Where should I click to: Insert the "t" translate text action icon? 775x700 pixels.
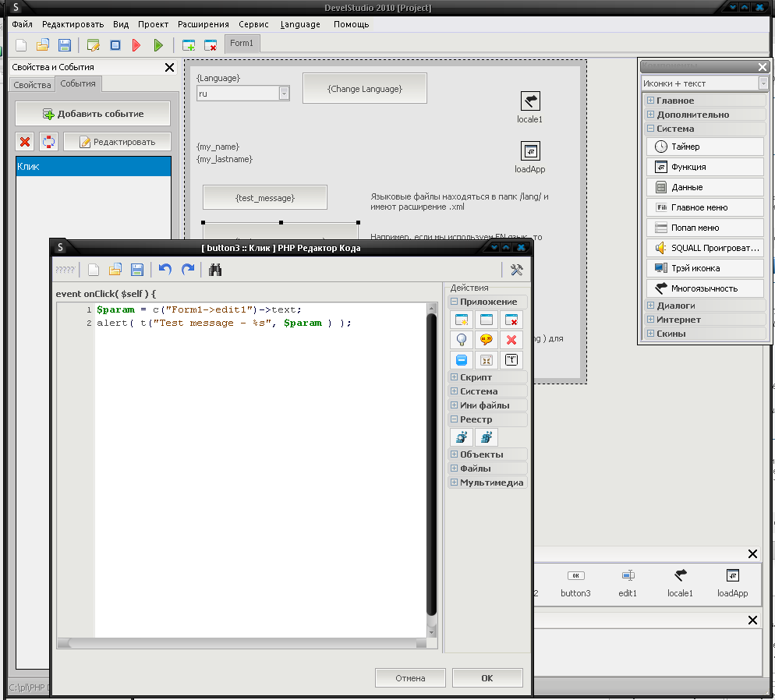pyautogui.click(x=511, y=360)
